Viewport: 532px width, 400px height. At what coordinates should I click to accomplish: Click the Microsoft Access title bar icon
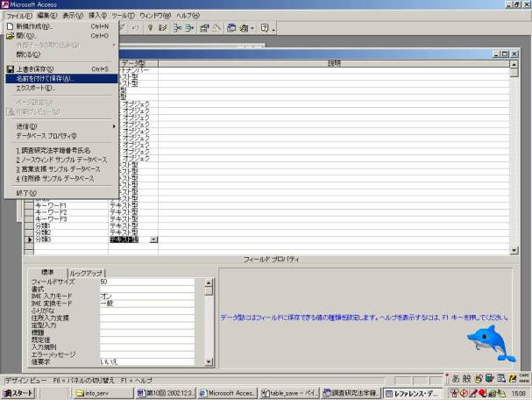pos(5,4)
